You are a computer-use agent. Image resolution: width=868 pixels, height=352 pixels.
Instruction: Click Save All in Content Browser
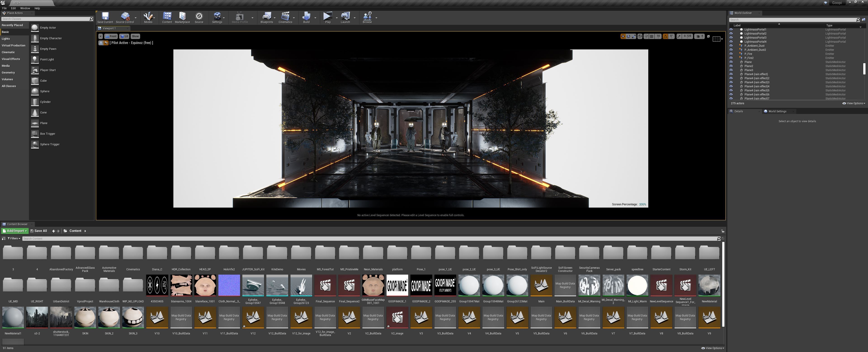pyautogui.click(x=39, y=231)
